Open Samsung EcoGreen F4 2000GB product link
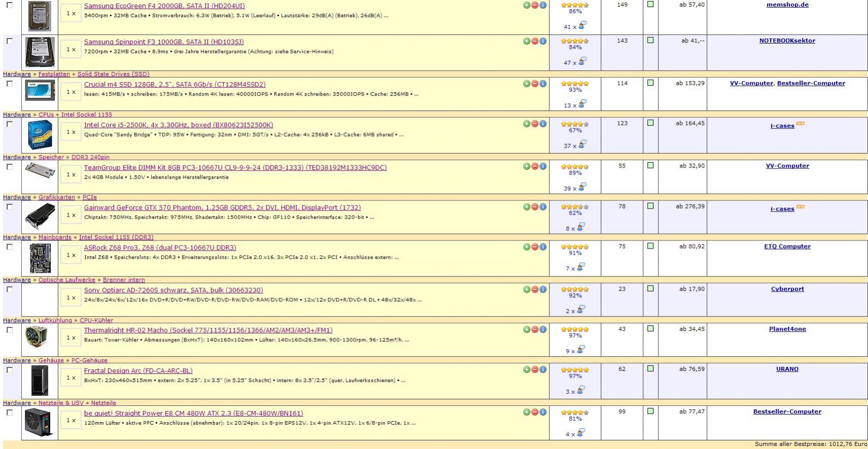The width and height of the screenshot is (868, 449). [x=164, y=6]
